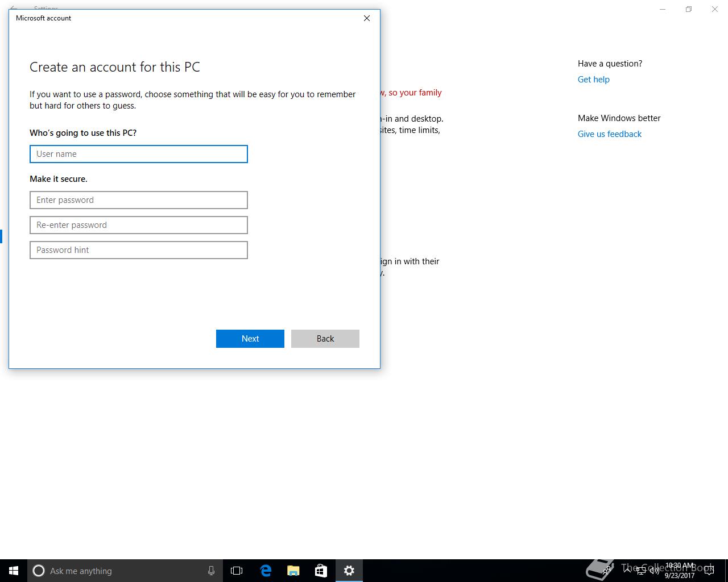Click the User name field
The width and height of the screenshot is (728, 582).
(x=139, y=154)
